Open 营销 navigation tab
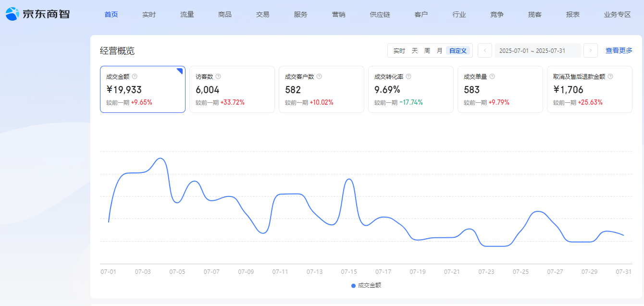This screenshot has width=644, height=306. [x=339, y=14]
